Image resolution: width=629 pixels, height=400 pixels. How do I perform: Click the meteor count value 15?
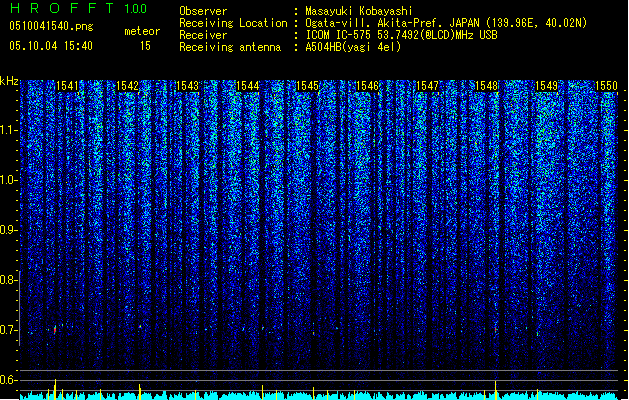point(145,46)
